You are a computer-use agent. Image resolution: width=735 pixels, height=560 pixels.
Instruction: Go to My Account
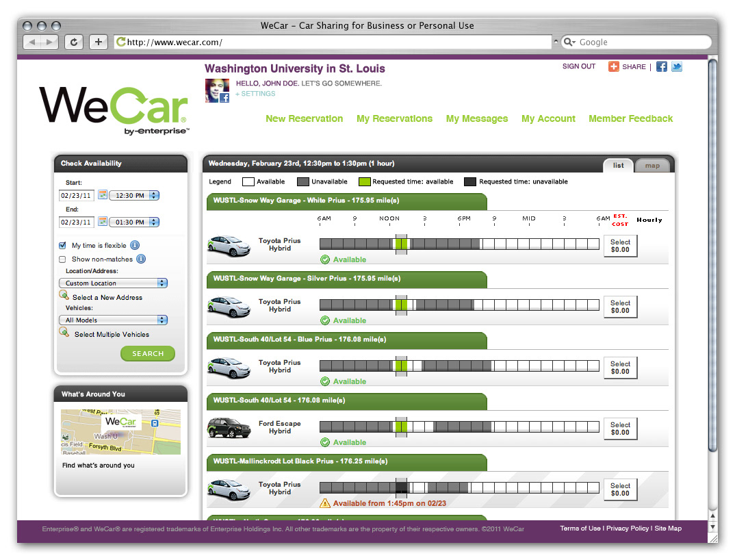[x=548, y=118]
